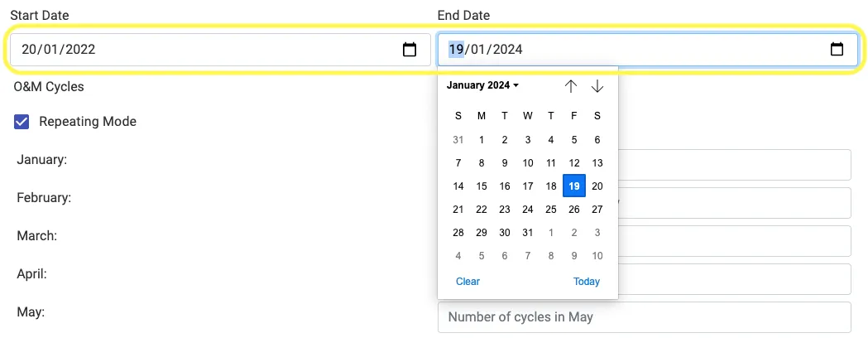This screenshot has height=338, width=868.
Task: Choose January 31 in the calendar
Action: click(x=528, y=233)
